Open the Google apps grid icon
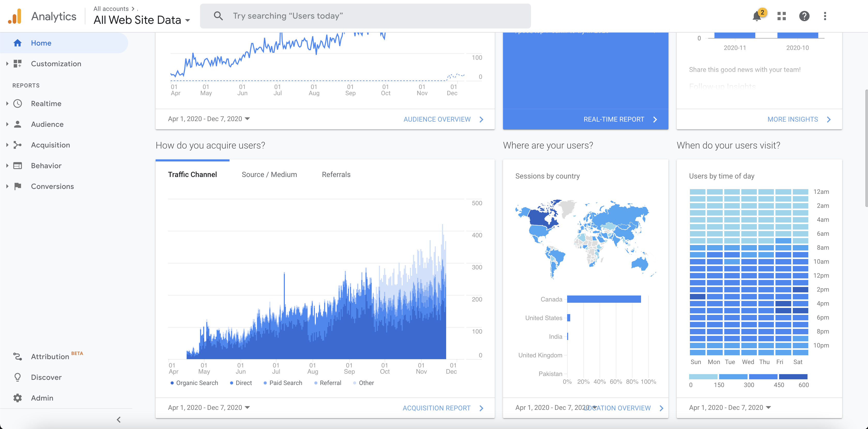868x429 pixels. point(781,16)
